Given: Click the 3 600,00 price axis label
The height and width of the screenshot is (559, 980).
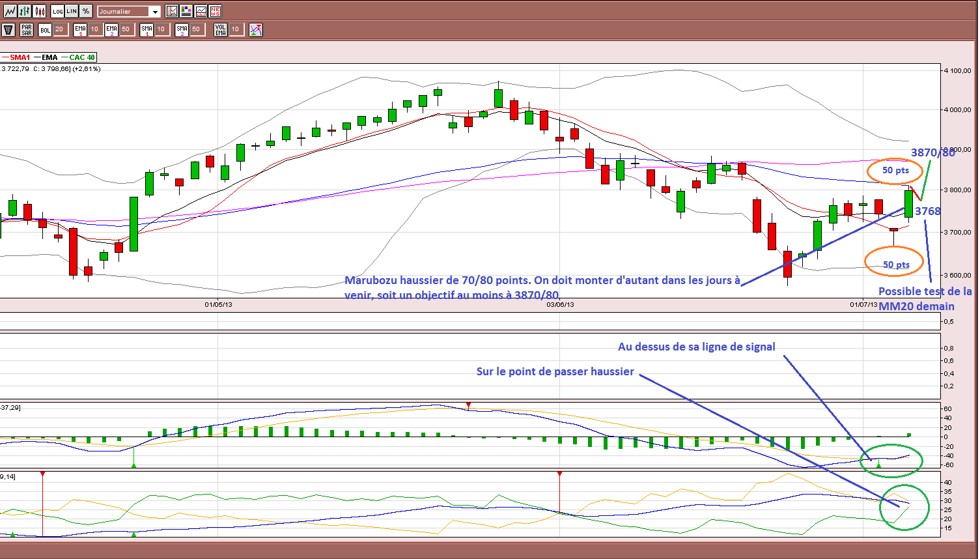Looking at the screenshot, I should click(x=958, y=275).
